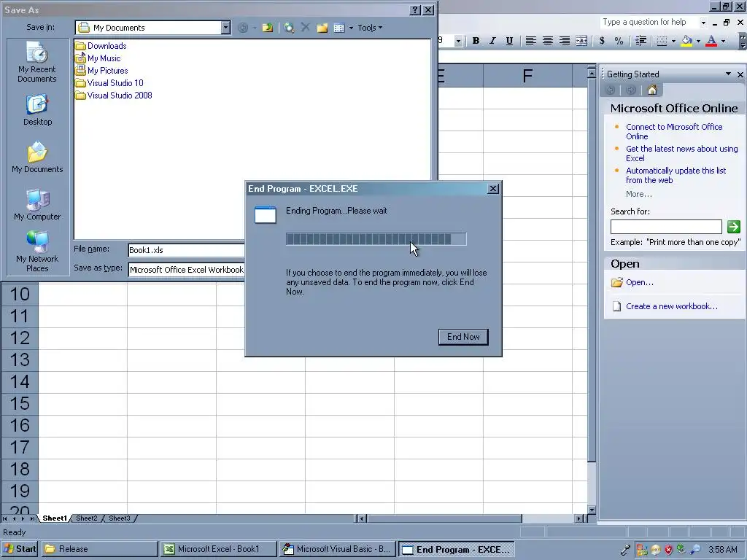Toggle Bold formatting in Excel toolbar
This screenshot has height=560, width=747.
coord(476,41)
